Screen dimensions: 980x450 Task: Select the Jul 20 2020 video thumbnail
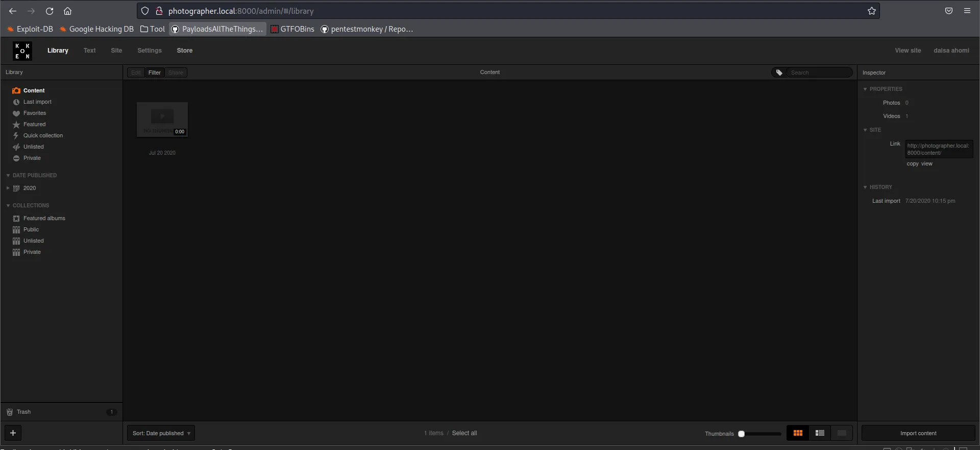[162, 120]
